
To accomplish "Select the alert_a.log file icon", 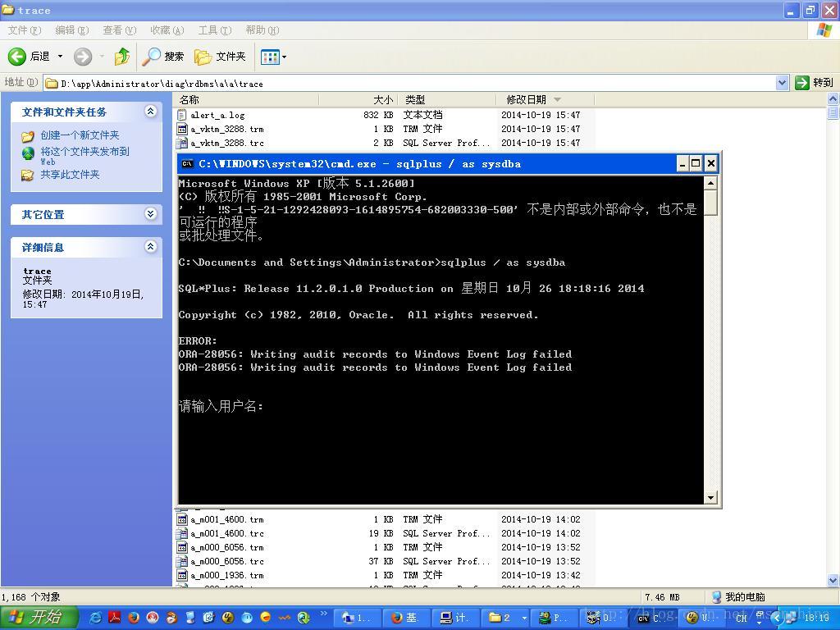I will click(181, 115).
